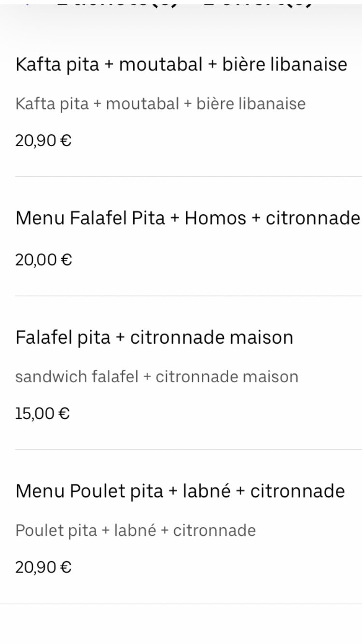Tap the grey Kafta pita description text
This screenshot has height=644, width=362.
point(160,103)
